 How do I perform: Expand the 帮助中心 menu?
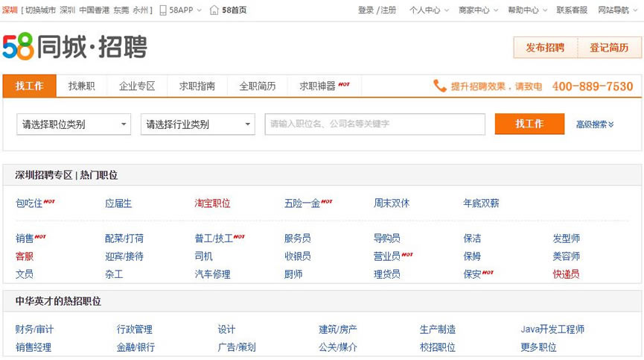[x=527, y=10]
